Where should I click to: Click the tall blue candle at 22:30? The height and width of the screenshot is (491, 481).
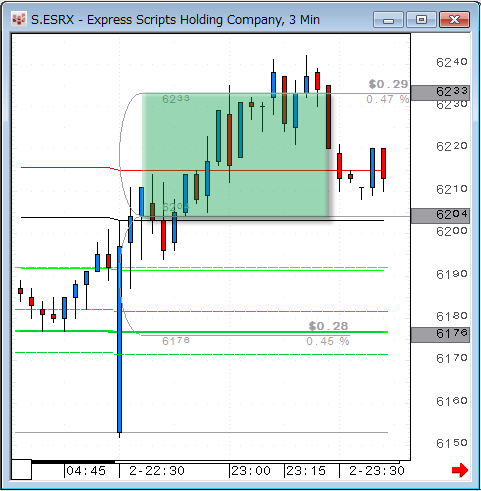(x=119, y=339)
